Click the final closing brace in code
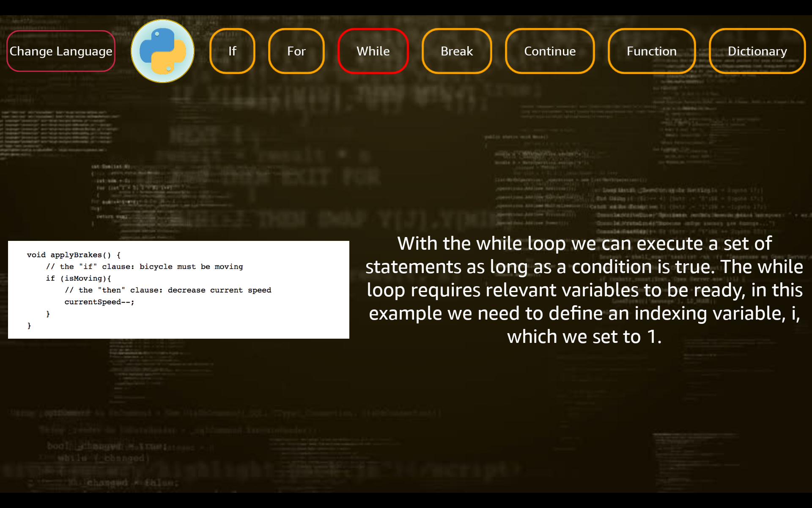 coord(29,326)
